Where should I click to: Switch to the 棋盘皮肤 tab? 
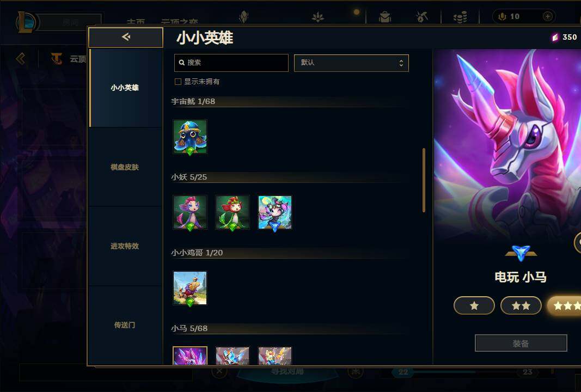(x=125, y=167)
